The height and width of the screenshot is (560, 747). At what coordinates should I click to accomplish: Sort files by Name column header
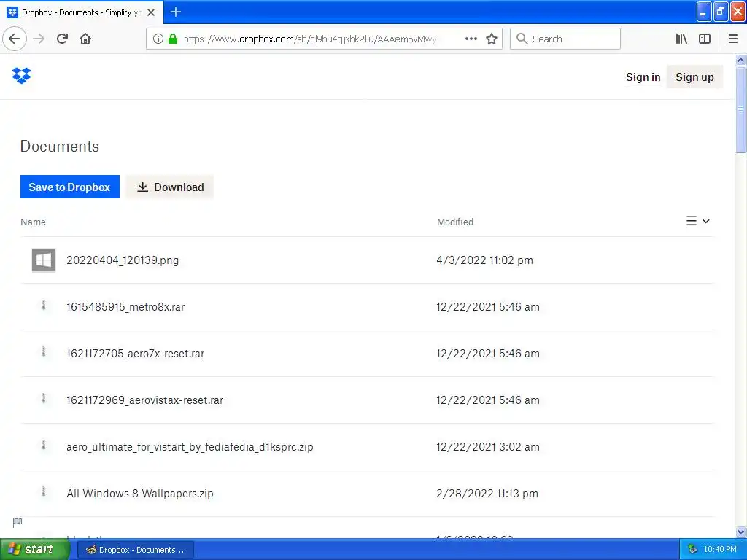tap(33, 222)
